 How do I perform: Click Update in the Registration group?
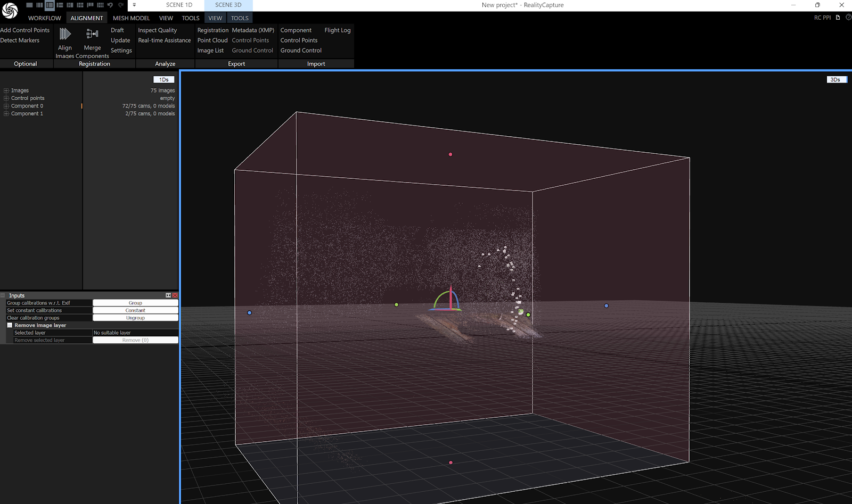pos(120,40)
